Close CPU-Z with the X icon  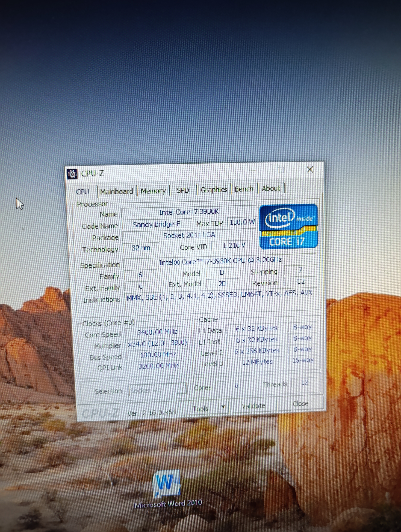[310, 170]
